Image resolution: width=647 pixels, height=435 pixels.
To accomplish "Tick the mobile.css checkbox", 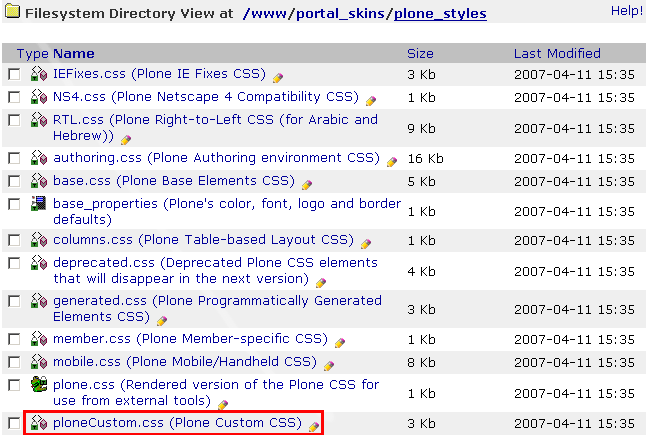I will click(14, 363).
